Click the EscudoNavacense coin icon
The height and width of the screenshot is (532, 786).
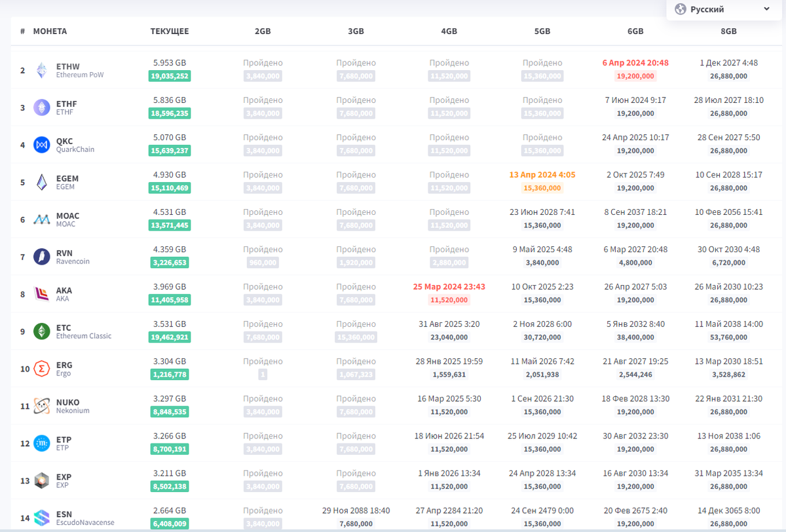pyautogui.click(x=42, y=518)
